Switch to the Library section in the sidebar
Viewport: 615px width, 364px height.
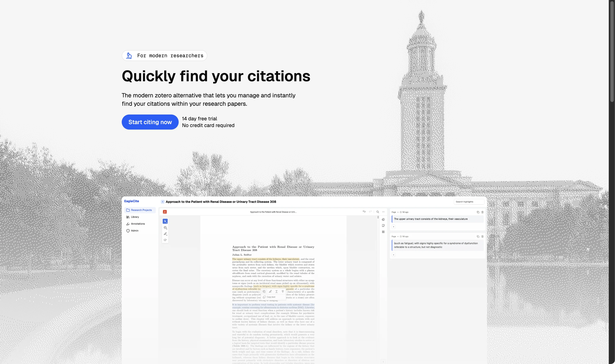coord(135,217)
